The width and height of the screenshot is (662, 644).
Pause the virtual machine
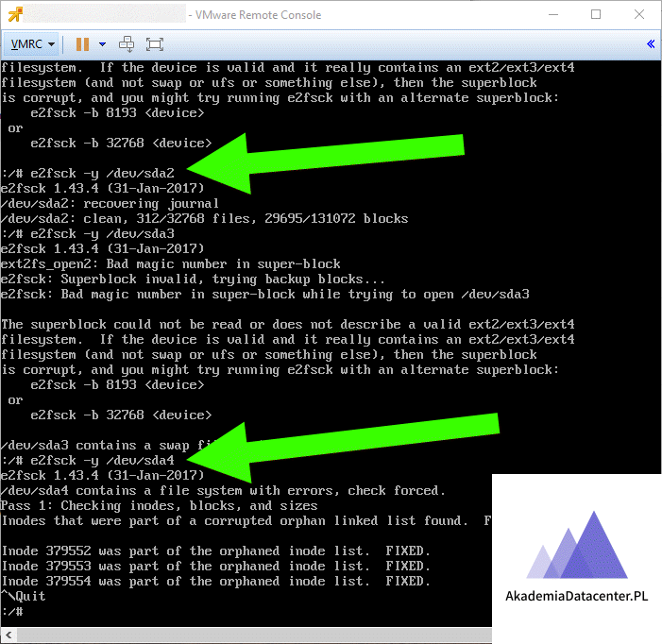(82, 43)
